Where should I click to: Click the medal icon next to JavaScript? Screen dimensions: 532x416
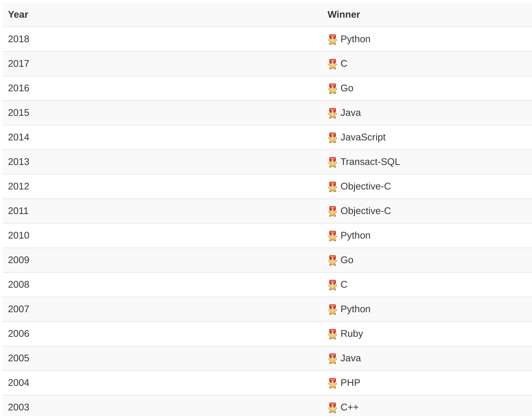pos(332,138)
